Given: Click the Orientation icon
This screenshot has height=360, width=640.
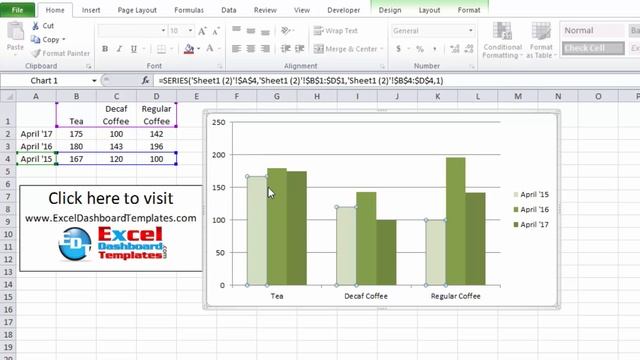Looking at the screenshot, I should coord(286,31).
